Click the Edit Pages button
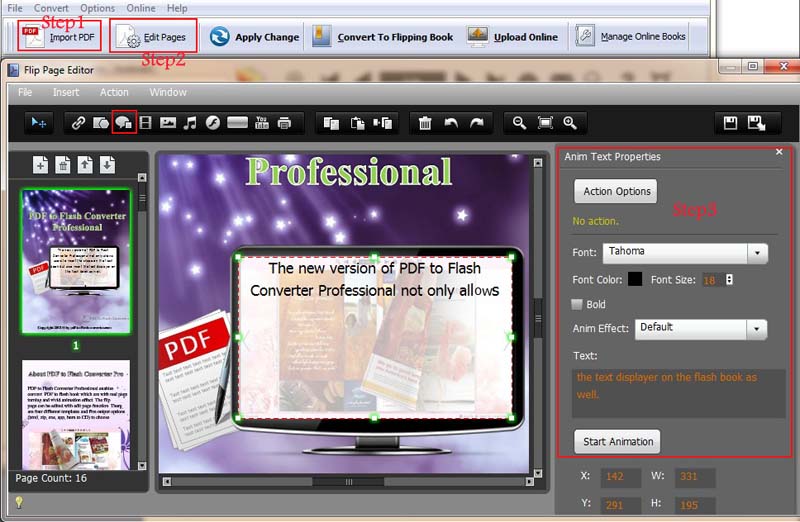800x522 pixels. (x=153, y=36)
